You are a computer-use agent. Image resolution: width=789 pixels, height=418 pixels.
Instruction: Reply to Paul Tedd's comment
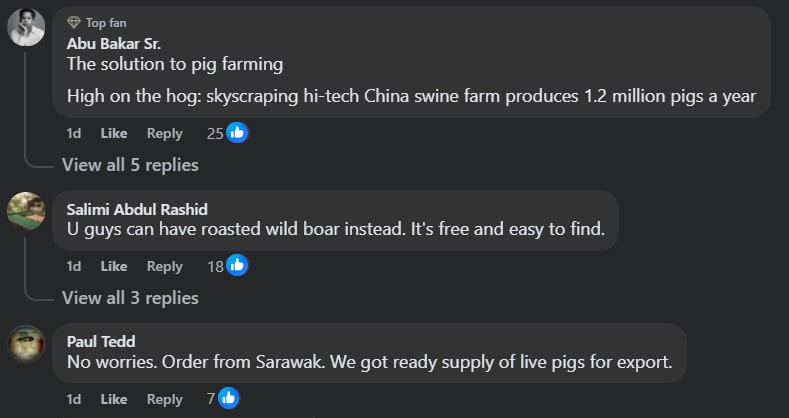[165, 399]
